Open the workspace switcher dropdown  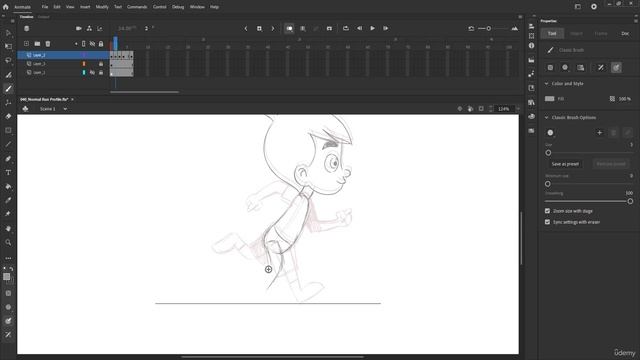[578, 7]
